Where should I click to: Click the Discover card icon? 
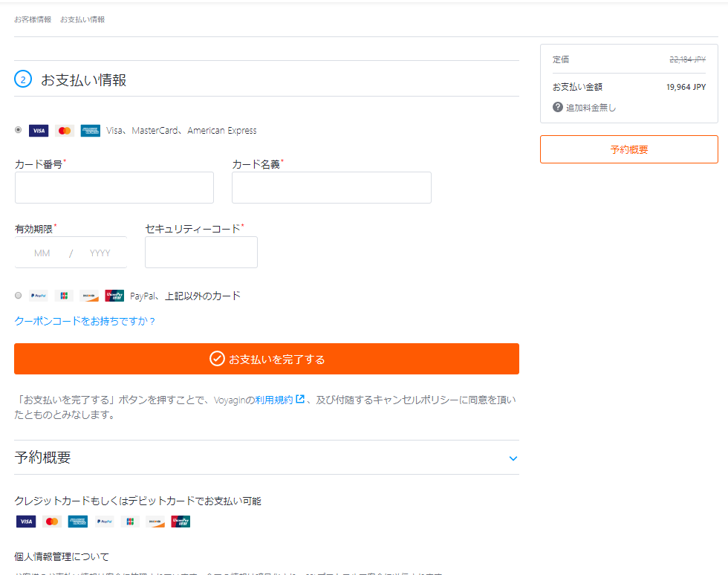pyautogui.click(x=89, y=295)
